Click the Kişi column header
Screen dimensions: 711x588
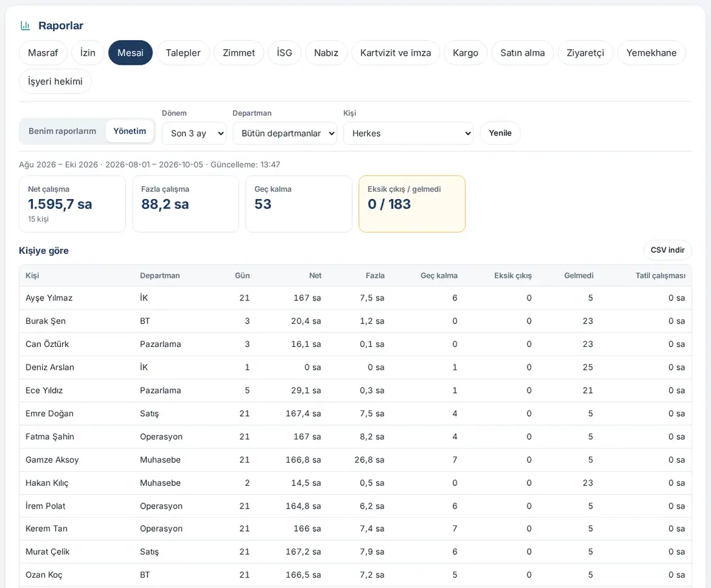point(32,276)
